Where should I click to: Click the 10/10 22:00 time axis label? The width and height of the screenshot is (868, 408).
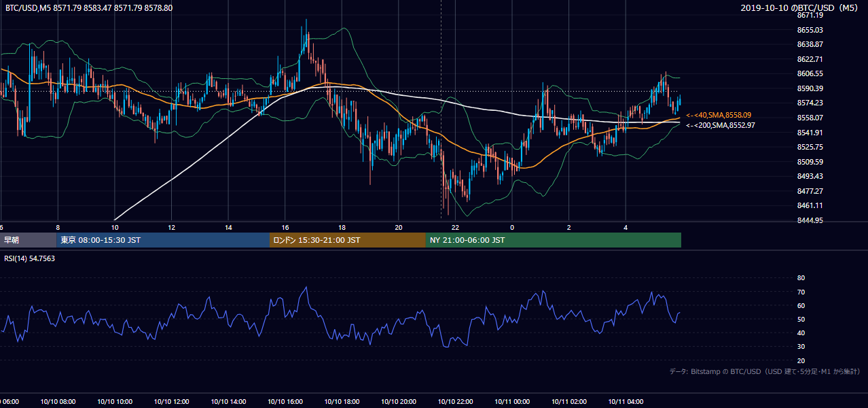[x=455, y=402]
